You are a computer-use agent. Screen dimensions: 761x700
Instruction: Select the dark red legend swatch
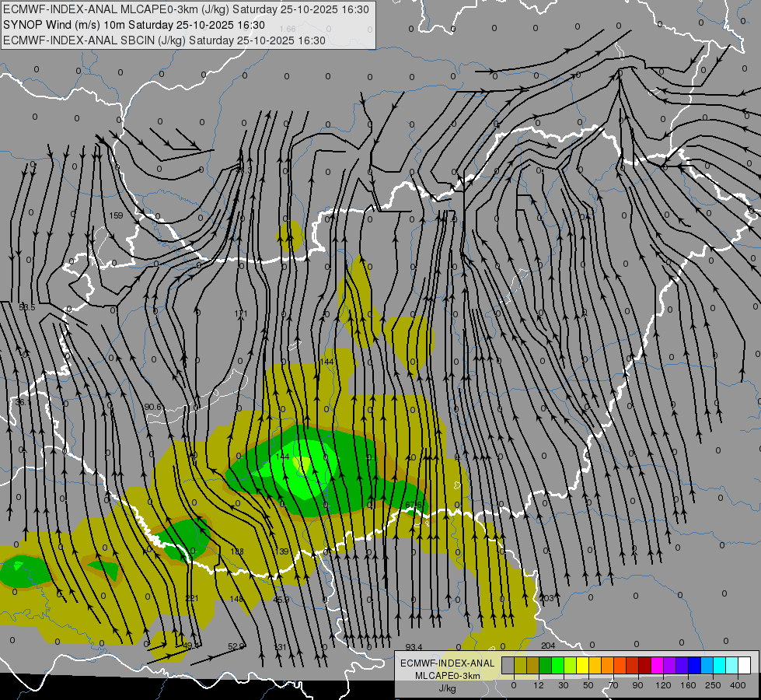[645, 665]
